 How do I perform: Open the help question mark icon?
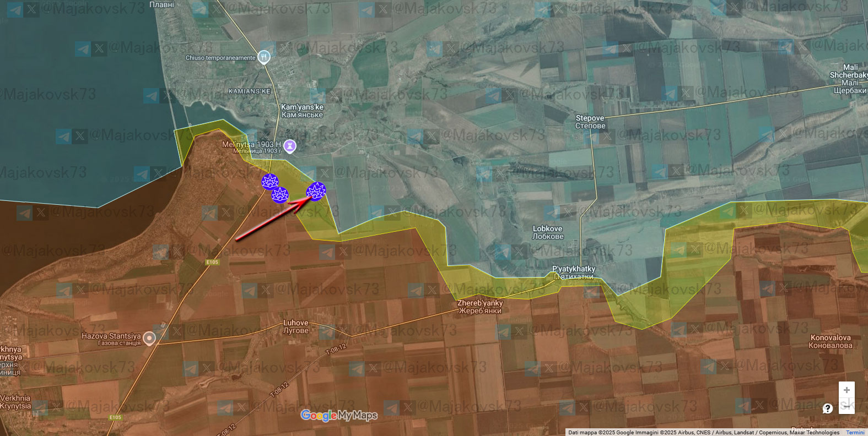[x=827, y=408]
